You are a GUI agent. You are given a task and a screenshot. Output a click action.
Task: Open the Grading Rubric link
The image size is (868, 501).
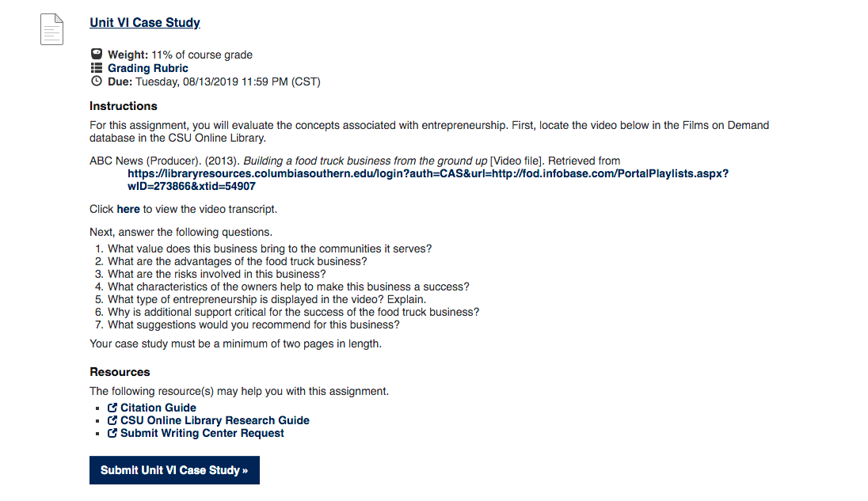[148, 68]
